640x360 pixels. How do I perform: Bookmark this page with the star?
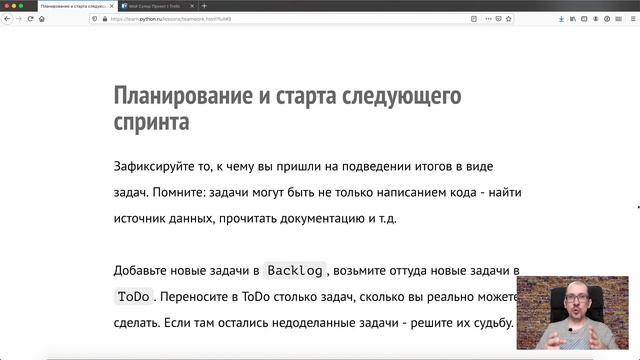(509, 19)
